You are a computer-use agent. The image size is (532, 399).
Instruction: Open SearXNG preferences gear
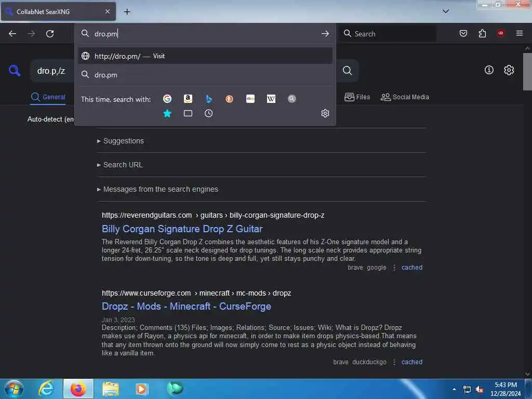[509, 70]
